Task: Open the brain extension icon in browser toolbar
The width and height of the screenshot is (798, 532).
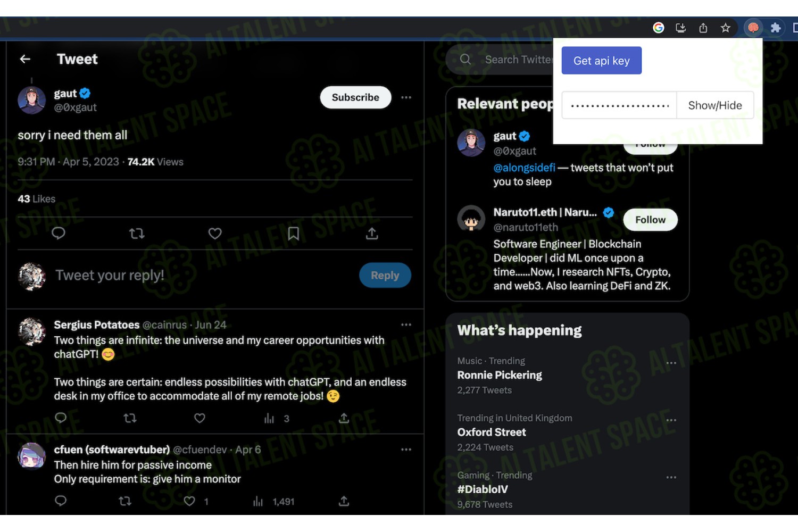Action: pyautogui.click(x=753, y=28)
